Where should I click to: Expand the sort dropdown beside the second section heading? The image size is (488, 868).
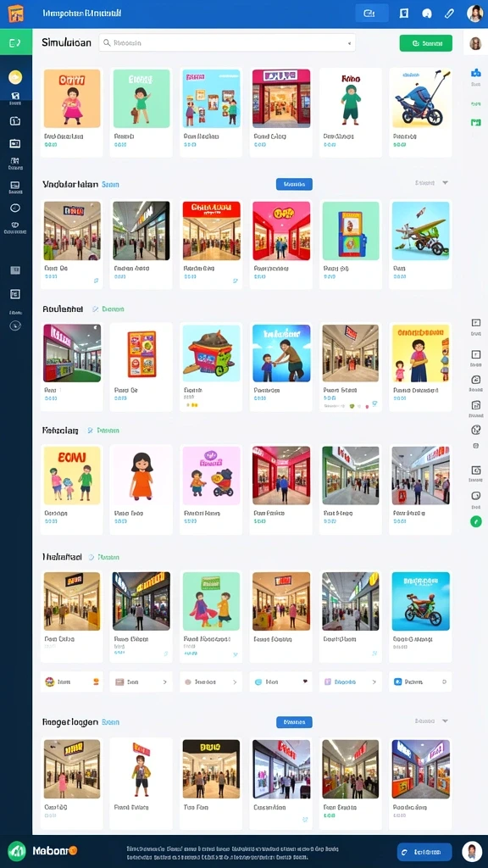[431, 183]
